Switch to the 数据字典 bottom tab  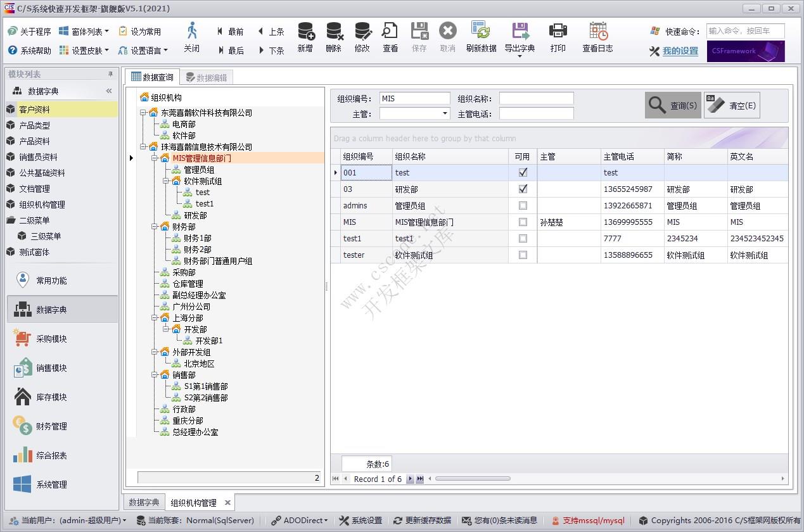coord(144,502)
